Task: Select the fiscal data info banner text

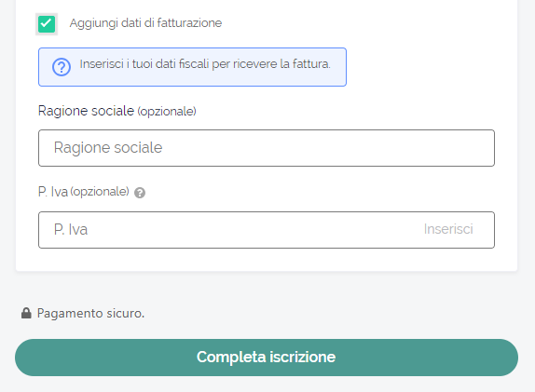Action: point(205,64)
